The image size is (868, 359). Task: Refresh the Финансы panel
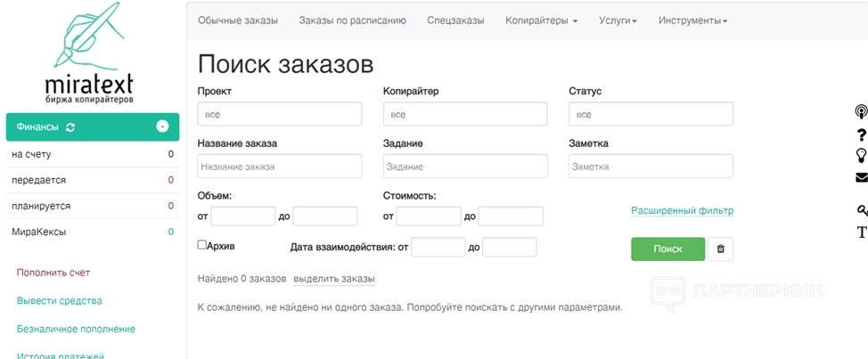(x=70, y=127)
